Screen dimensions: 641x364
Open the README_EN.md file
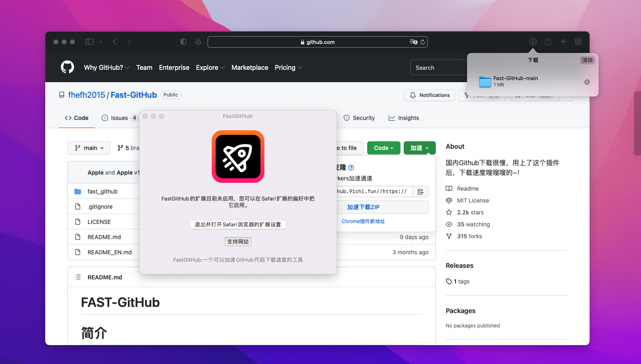click(x=110, y=252)
